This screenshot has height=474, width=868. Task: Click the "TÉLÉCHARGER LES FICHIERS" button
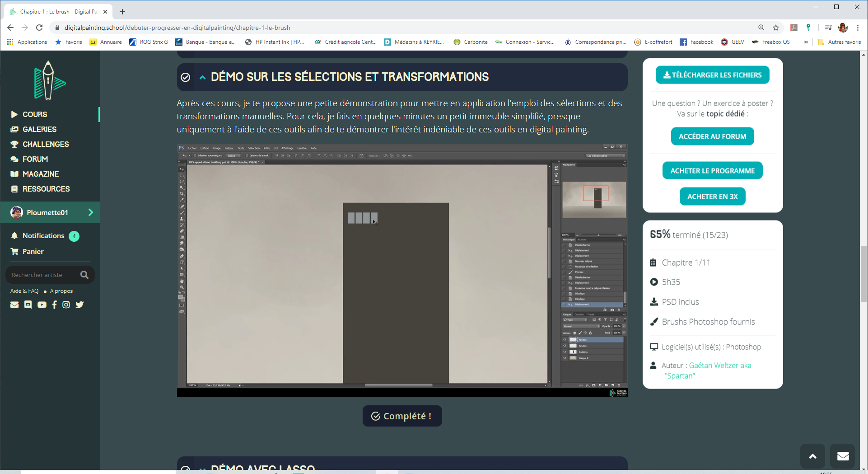point(712,75)
